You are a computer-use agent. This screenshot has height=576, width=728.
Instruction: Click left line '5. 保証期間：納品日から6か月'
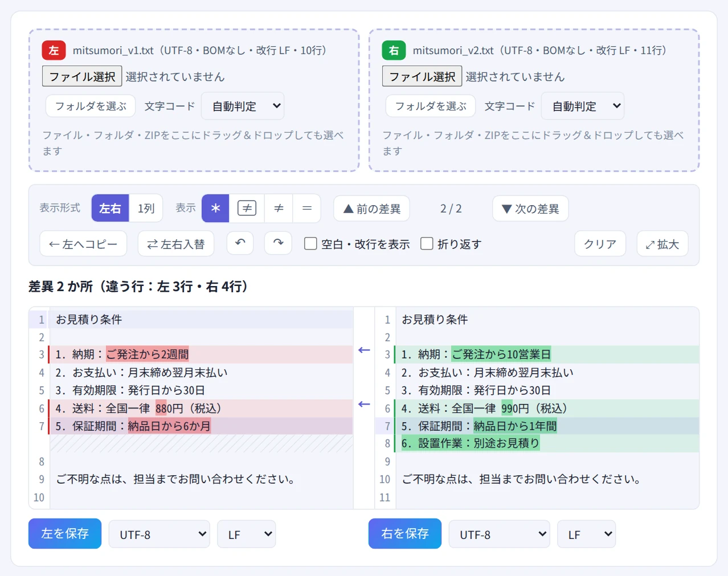pyautogui.click(x=201, y=426)
